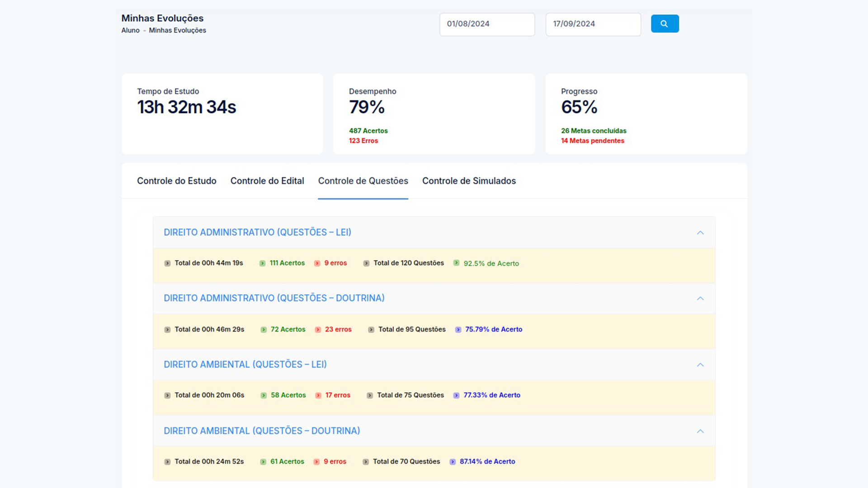Click time icon beside 'Total de 00h 20m 06s'
Image resolution: width=868 pixels, height=488 pixels.
coord(167,395)
